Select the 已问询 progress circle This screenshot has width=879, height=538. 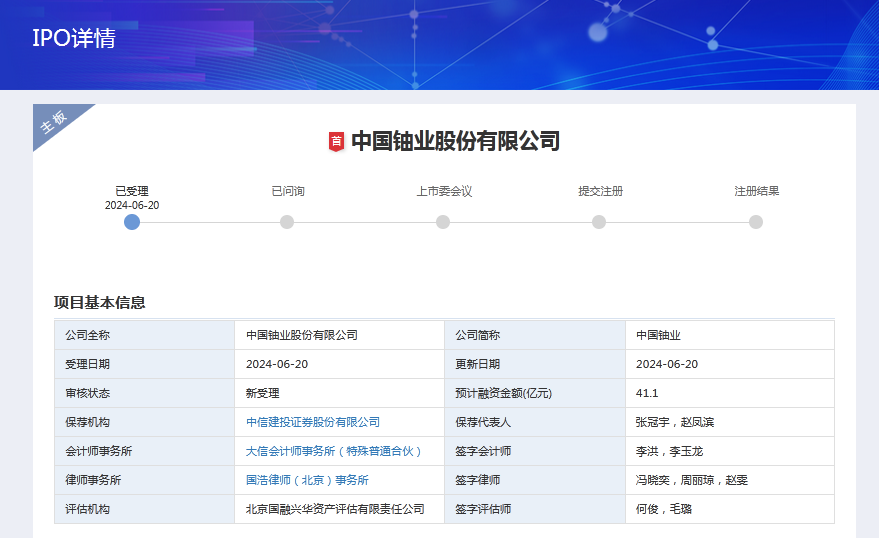pyautogui.click(x=287, y=222)
